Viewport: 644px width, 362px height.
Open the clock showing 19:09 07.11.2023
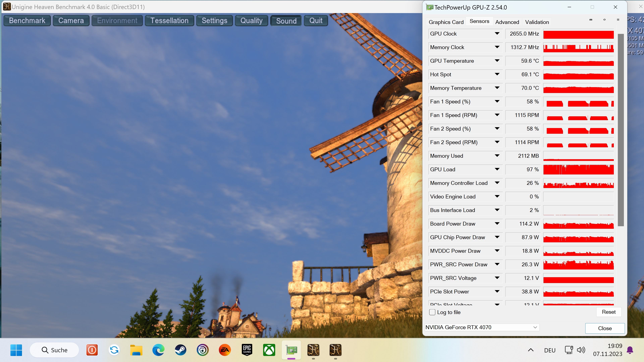607,350
